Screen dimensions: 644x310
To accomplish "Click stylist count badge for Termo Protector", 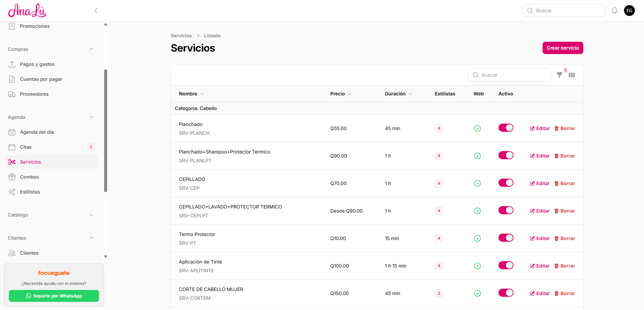I will point(439,238).
